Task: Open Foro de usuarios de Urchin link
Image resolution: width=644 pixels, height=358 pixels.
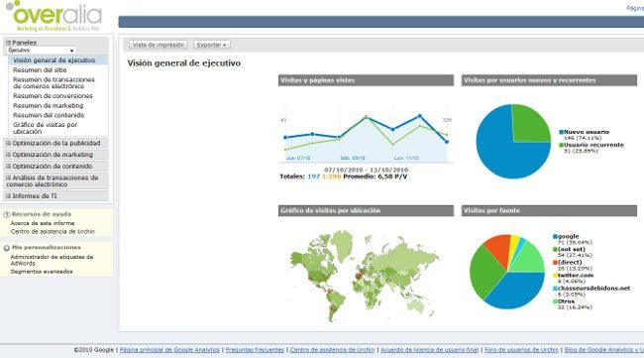Action: coord(521,350)
